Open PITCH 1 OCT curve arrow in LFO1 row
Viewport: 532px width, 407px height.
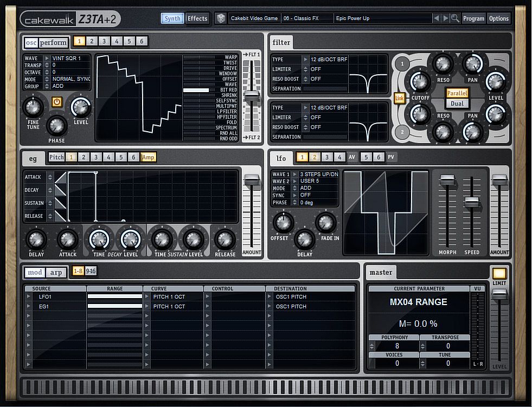pyautogui.click(x=147, y=296)
